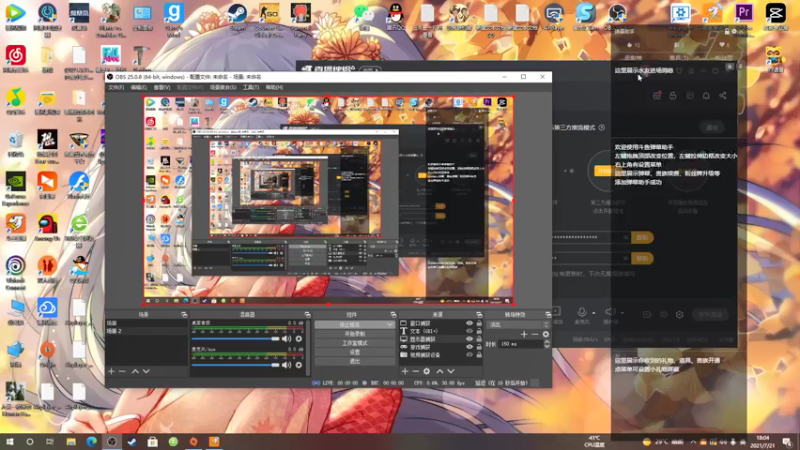The width and height of the screenshot is (800, 450).
Task: Open 帮助(H) menu in OBS
Action: [x=274, y=87]
